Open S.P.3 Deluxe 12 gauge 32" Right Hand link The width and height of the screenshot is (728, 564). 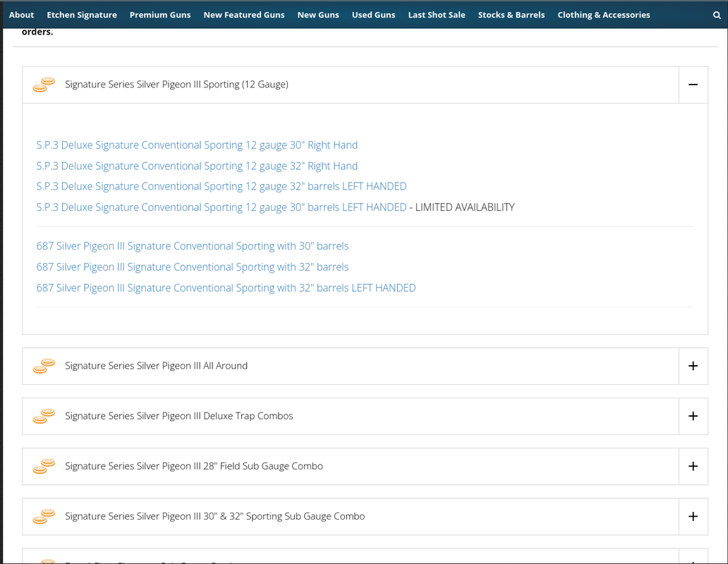pyautogui.click(x=197, y=166)
